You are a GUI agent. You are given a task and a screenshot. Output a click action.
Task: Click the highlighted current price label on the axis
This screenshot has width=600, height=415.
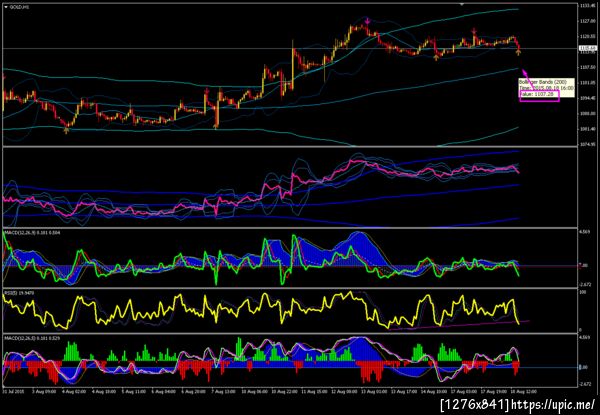coord(588,48)
